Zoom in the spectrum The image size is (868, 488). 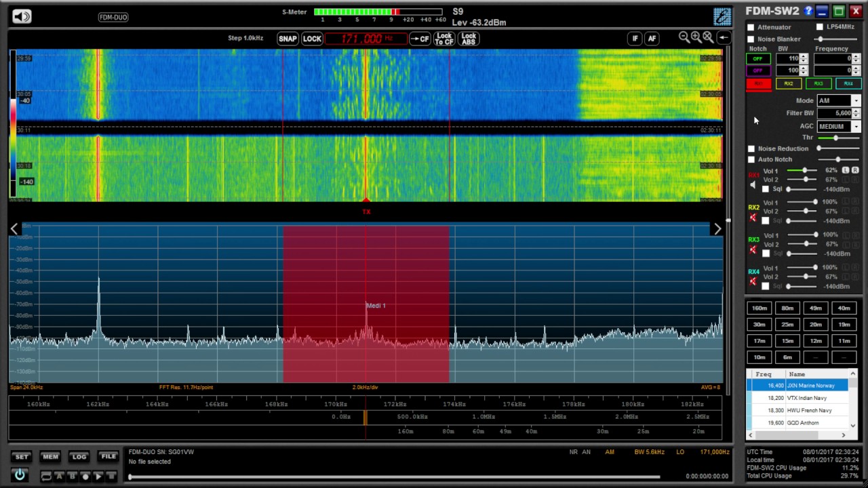696,37
